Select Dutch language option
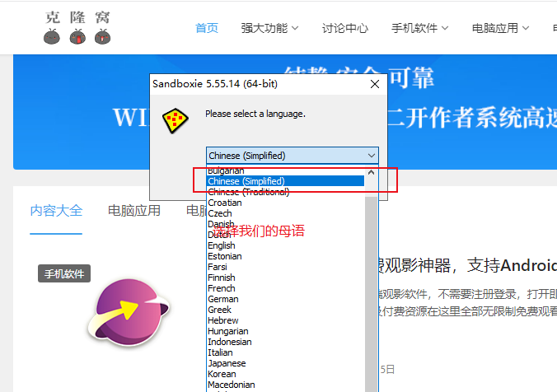This screenshot has height=392, width=557. coord(286,235)
